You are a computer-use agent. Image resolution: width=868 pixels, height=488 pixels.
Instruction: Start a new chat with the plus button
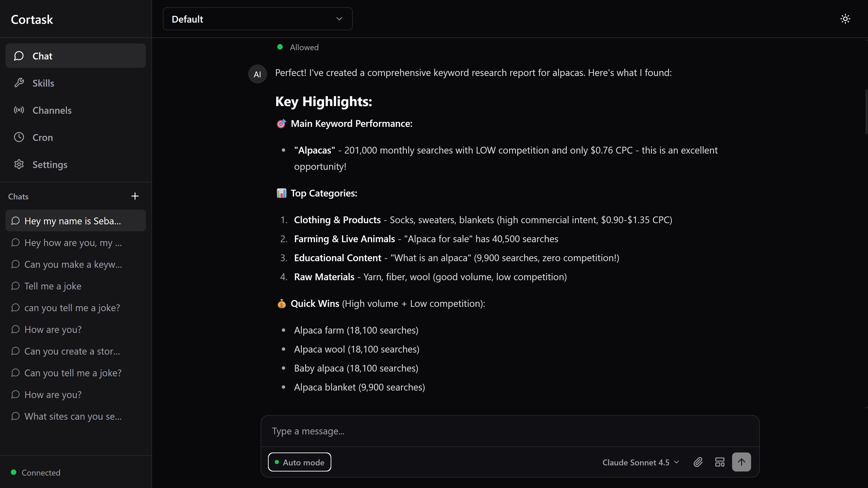tap(135, 196)
